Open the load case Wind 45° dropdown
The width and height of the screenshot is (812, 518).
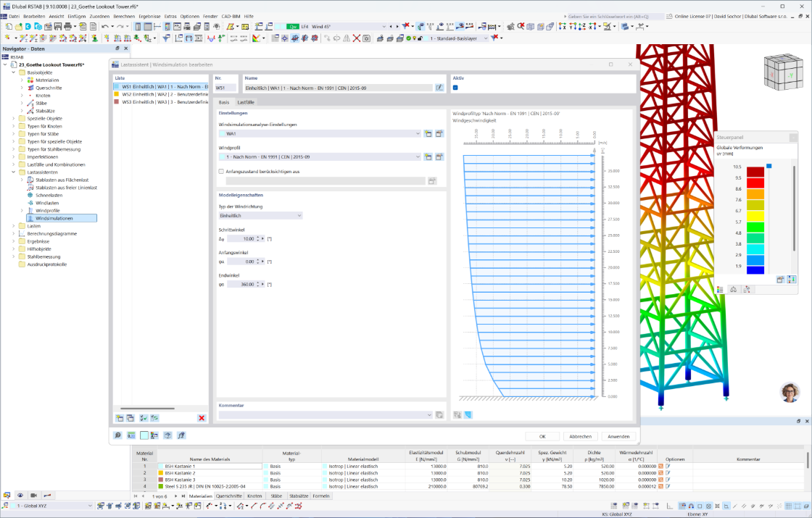(x=384, y=26)
